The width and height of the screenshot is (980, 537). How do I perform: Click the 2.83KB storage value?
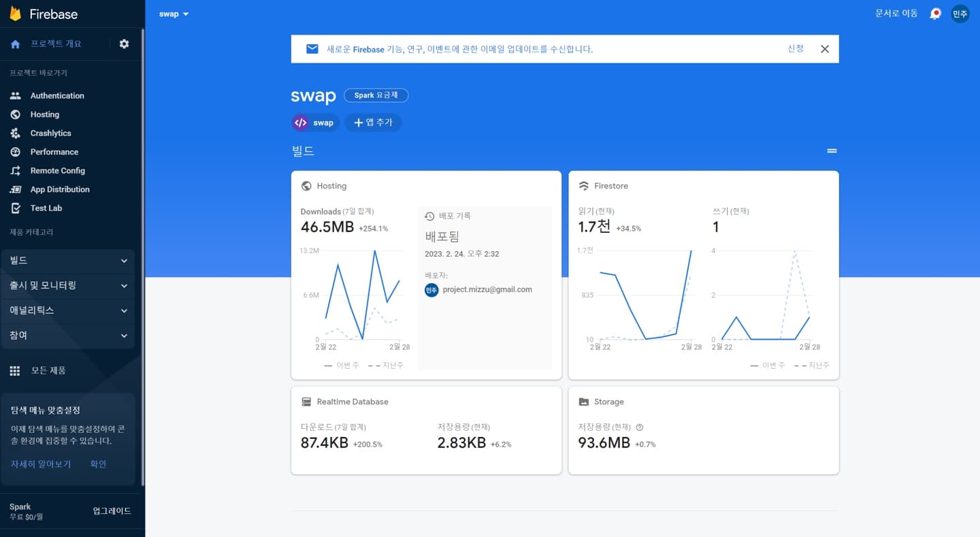tap(461, 443)
